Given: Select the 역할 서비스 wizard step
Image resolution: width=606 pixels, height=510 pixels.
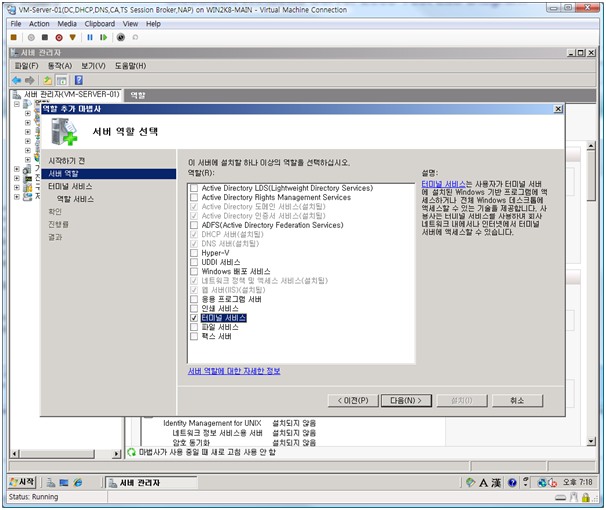Looking at the screenshot, I should (x=75, y=199).
